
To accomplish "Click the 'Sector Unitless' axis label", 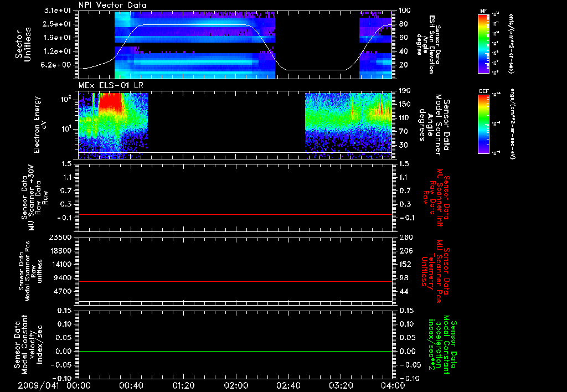I will point(23,44).
